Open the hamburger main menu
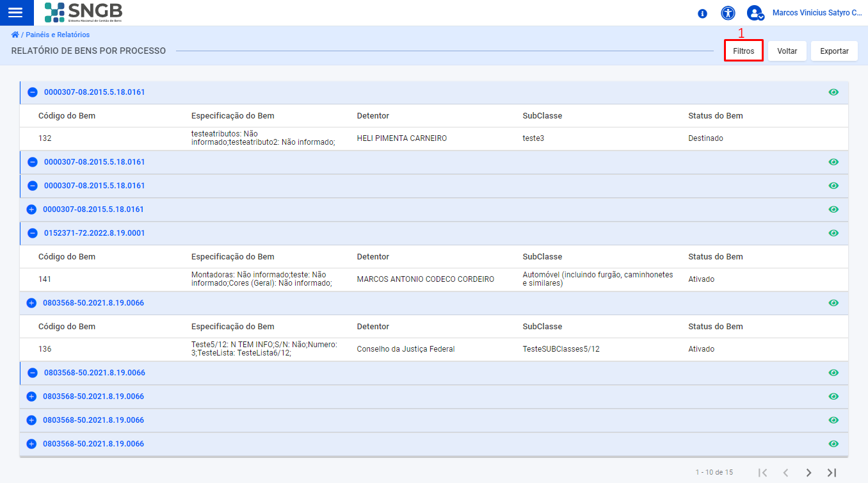868x483 pixels. pyautogui.click(x=15, y=12)
